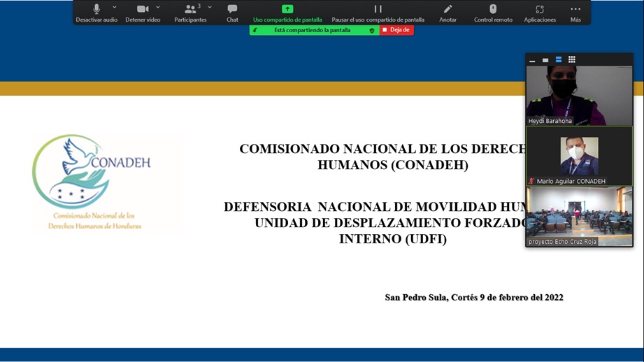The width and height of the screenshot is (644, 362).
Task: Click the text INTERNO (UDFI)
Action: click(393, 238)
